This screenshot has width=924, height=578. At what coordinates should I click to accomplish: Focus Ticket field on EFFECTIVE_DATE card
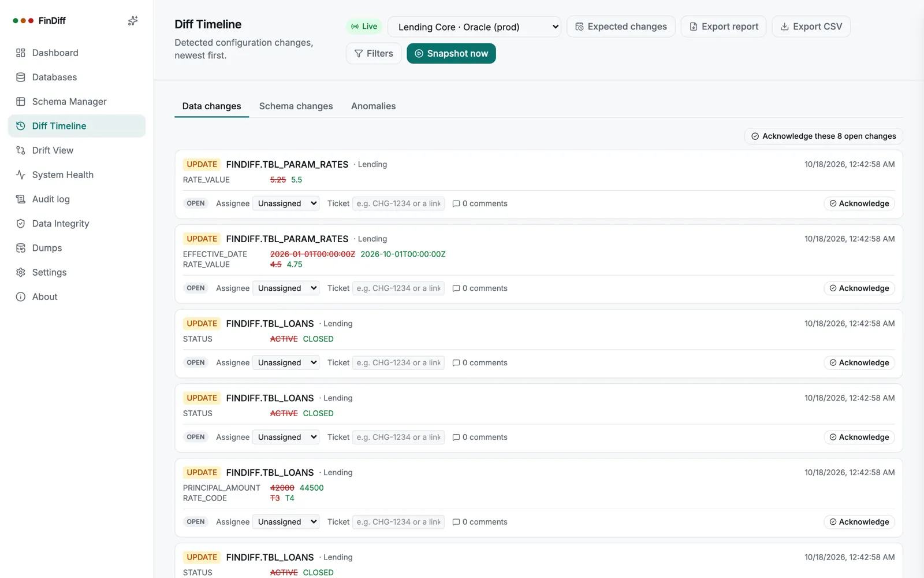pos(398,288)
